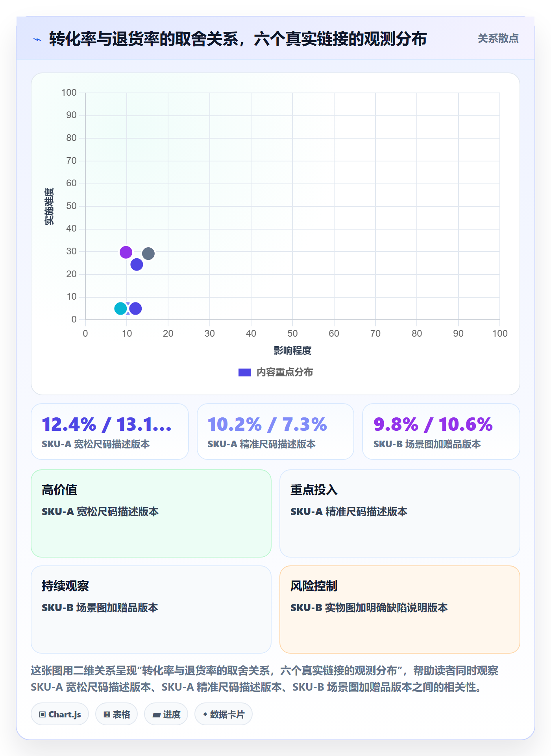Click the 实施难度 y-axis title
Image resolution: width=551 pixels, height=756 pixels.
(x=49, y=206)
